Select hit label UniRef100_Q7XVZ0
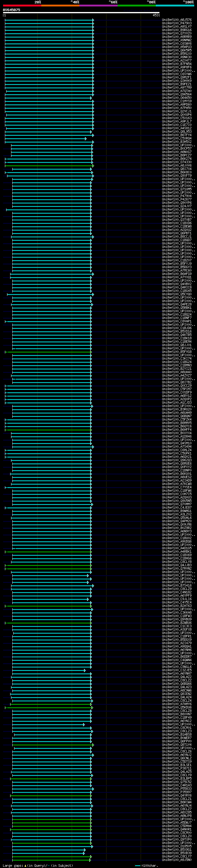 [x=177, y=33]
